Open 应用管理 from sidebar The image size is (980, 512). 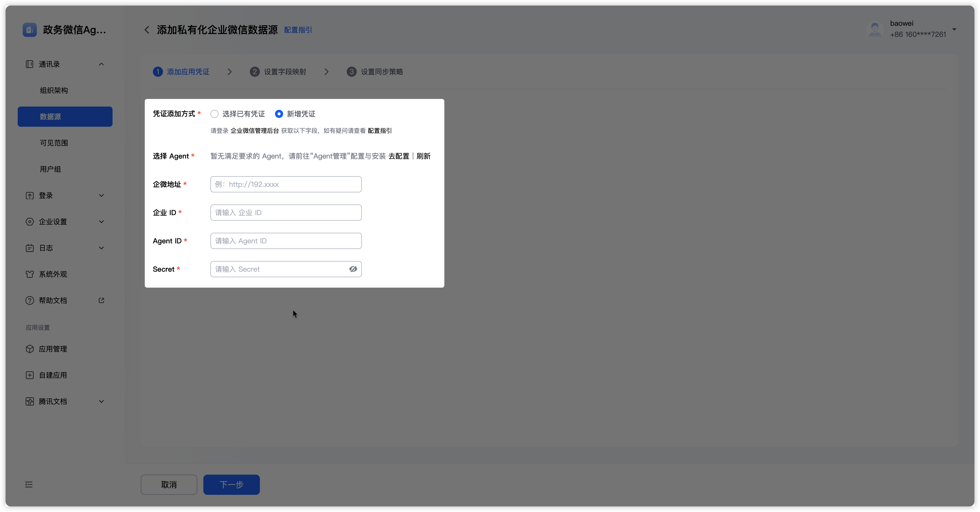pyautogui.click(x=52, y=349)
